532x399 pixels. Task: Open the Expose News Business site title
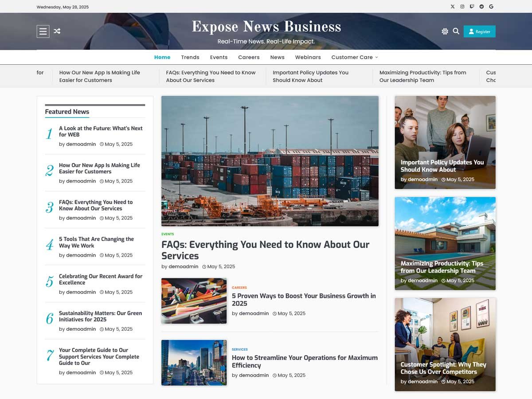coord(266,27)
